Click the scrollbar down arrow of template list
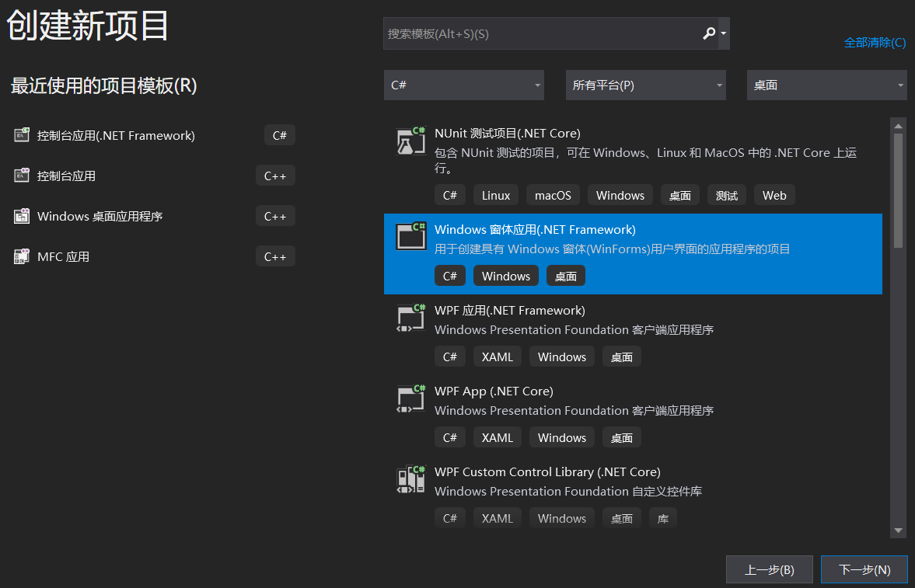 point(898,531)
